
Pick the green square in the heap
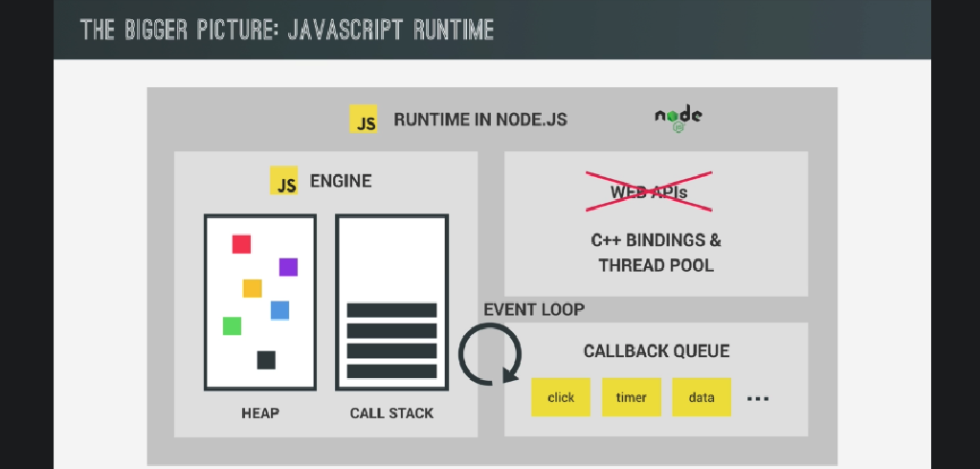(x=232, y=326)
